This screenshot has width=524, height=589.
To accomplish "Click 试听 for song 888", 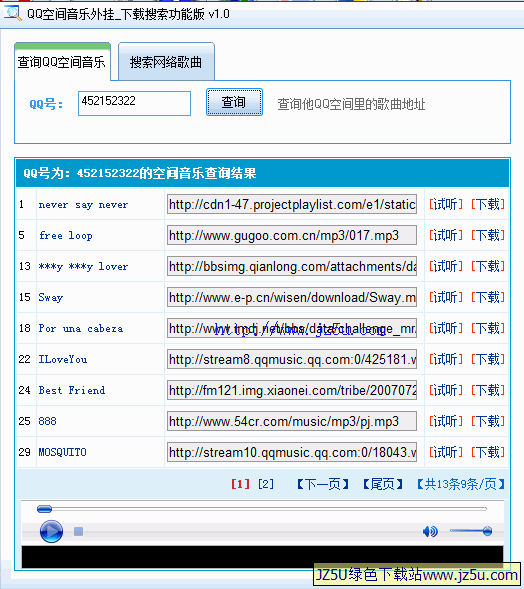I will pos(445,421).
